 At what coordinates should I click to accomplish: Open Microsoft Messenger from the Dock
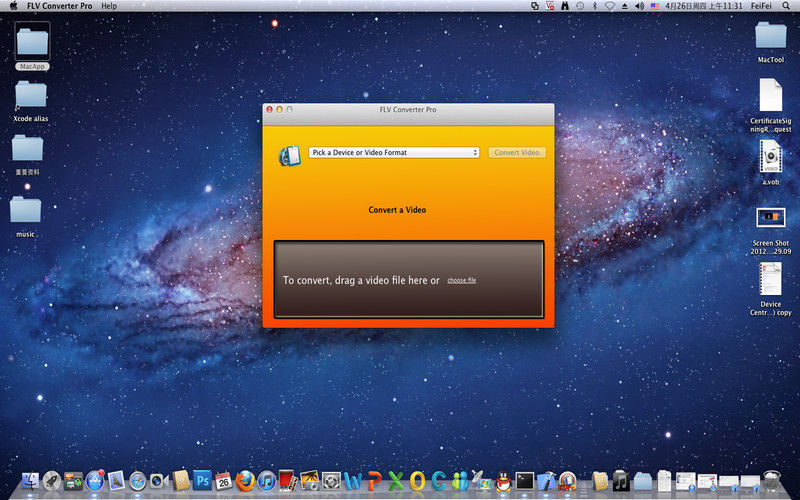pyautogui.click(x=460, y=481)
